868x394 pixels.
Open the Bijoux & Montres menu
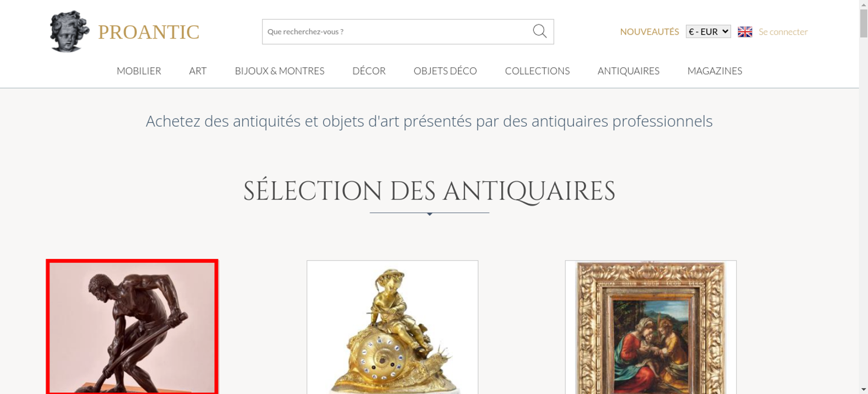pos(279,71)
